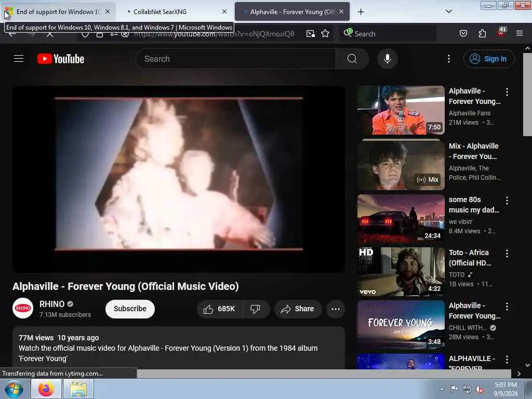The width and height of the screenshot is (532, 399).
Task: Open options menu for some 80s music video
Action: 507,201
